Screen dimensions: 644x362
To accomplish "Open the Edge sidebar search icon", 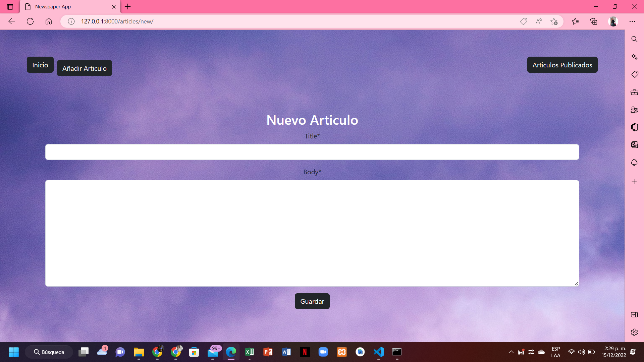I will (634, 39).
